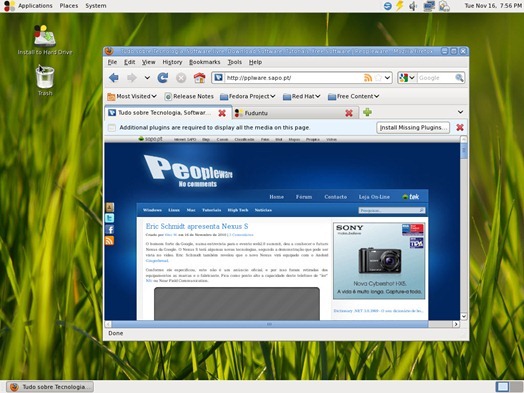The image size is (524, 393).
Task: Click the blue update icon in system tray
Action: [x=388, y=6]
